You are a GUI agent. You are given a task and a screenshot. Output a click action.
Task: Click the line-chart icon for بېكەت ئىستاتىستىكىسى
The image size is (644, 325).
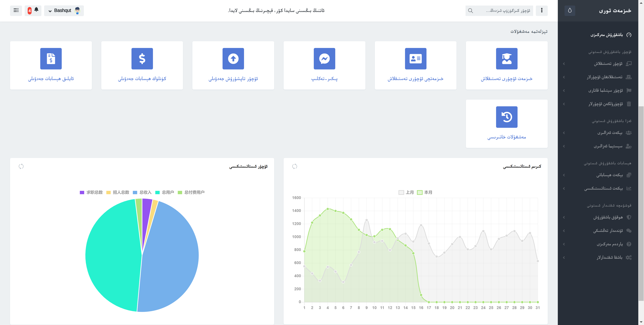629,188
